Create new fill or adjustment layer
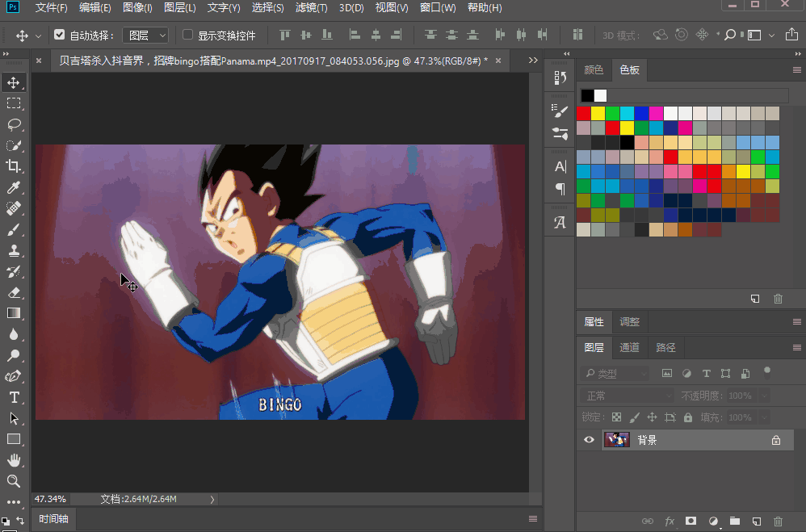806x532 pixels. coord(713,522)
